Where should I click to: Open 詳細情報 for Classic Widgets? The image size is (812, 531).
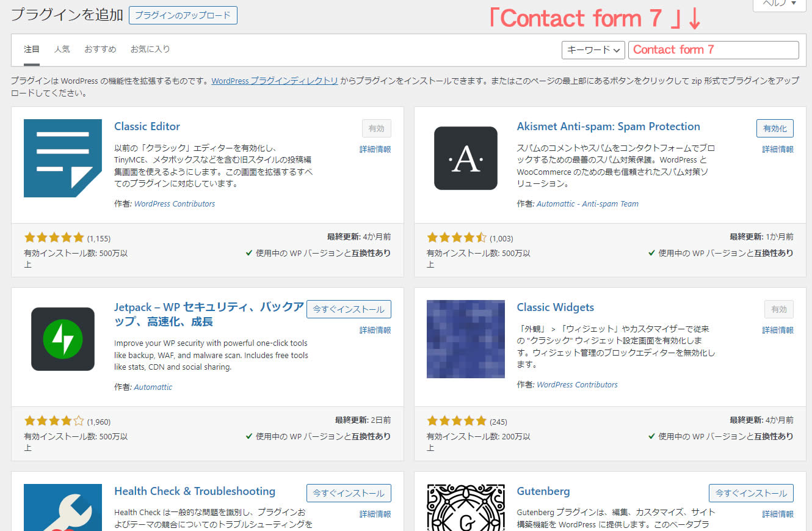(x=778, y=330)
